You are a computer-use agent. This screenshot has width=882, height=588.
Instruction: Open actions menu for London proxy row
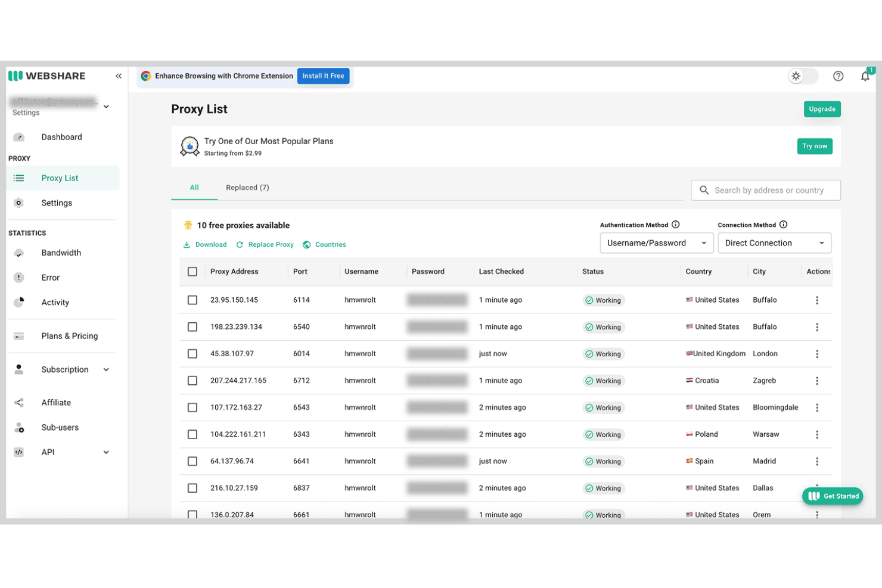(817, 354)
